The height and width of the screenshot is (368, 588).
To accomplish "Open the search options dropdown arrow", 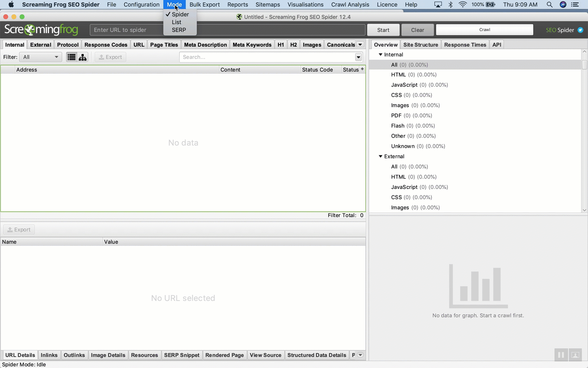I will click(359, 57).
